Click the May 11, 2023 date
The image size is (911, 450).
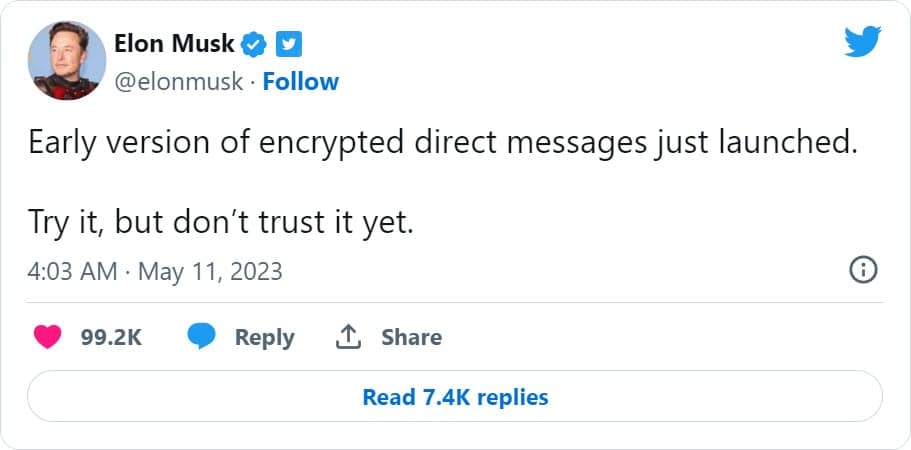coord(210,271)
